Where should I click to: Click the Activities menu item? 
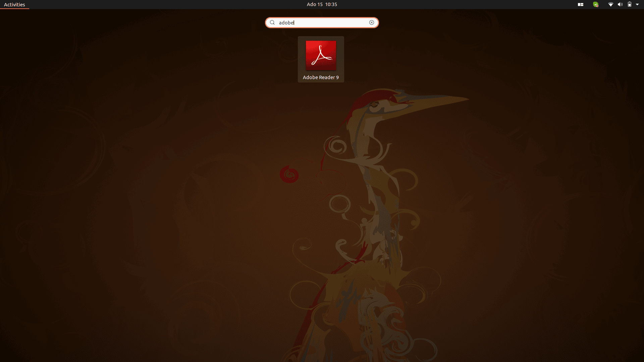click(14, 4)
